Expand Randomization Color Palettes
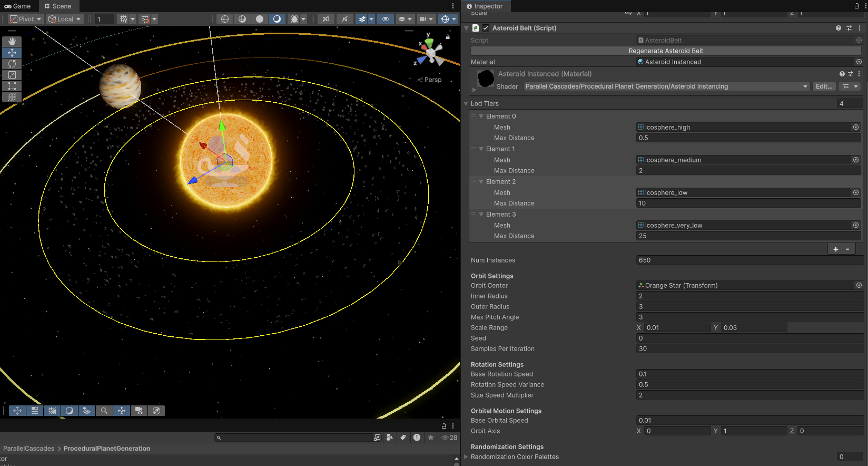 466,457
